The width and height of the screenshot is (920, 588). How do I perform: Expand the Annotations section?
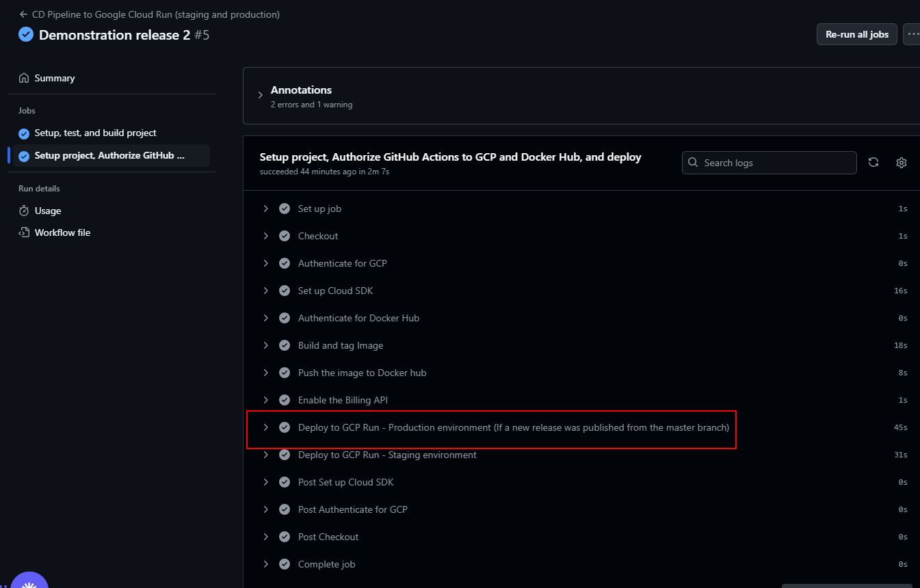(260, 95)
